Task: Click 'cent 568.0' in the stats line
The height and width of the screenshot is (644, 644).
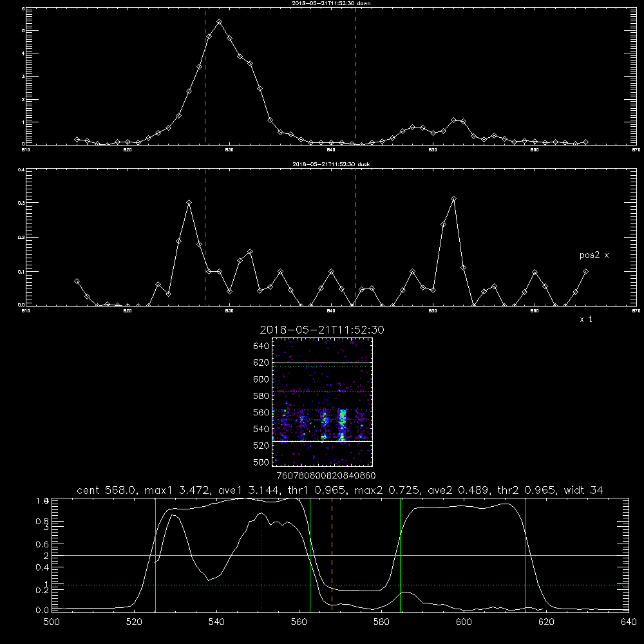Action: pyautogui.click(x=106, y=490)
